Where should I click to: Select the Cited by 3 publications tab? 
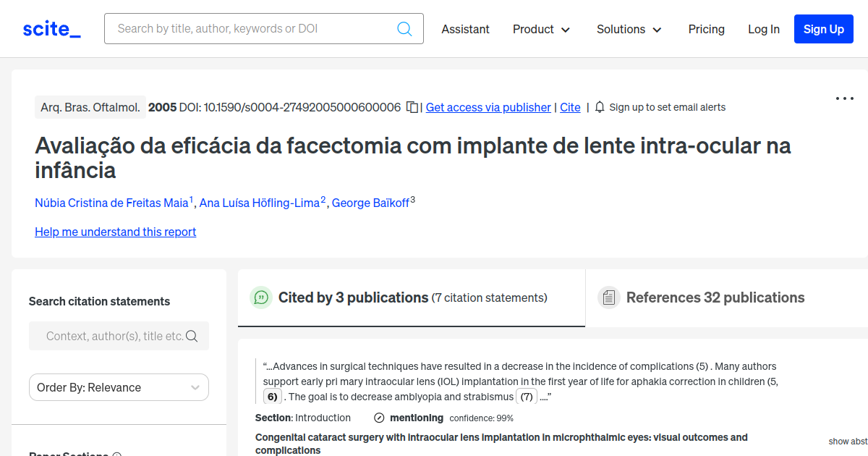click(412, 297)
